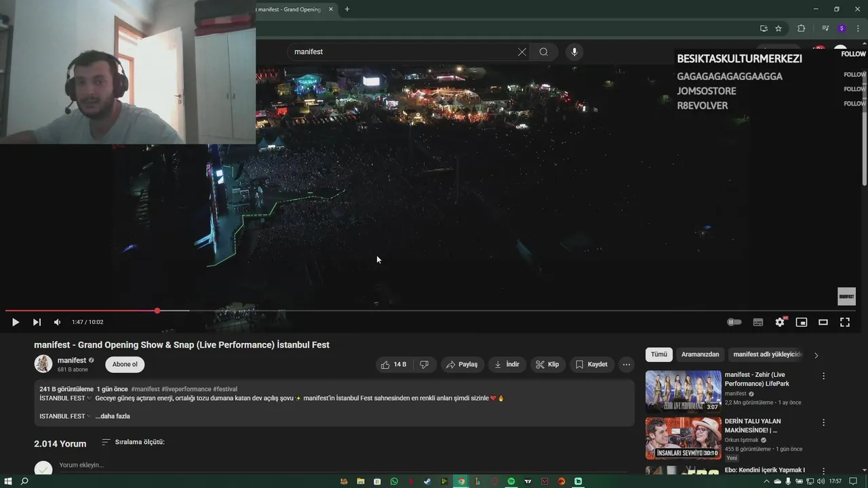Start voice search with microphone
This screenshot has height=488, width=868.
click(574, 52)
